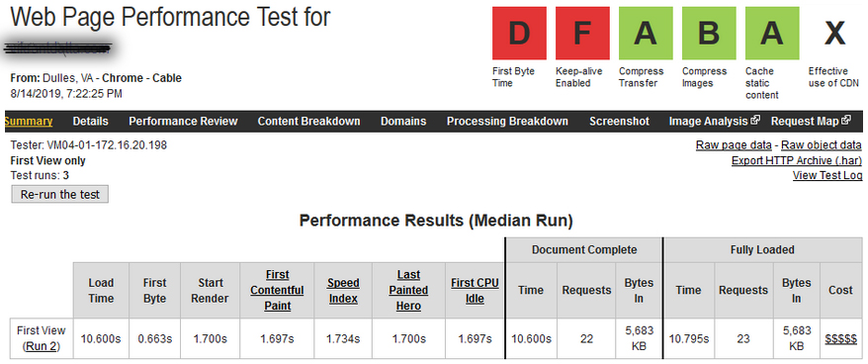Click the Performance Results (Median Run) heading
The image size is (868, 364).
coord(436,221)
